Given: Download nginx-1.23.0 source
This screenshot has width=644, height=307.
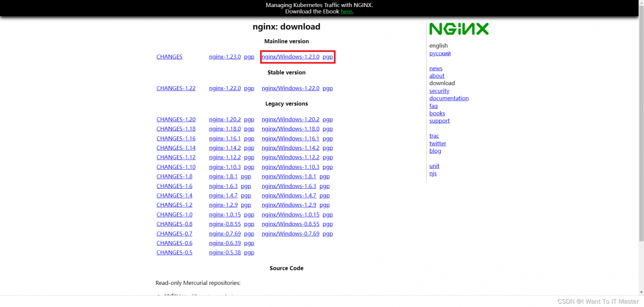Looking at the screenshot, I should 225,57.
